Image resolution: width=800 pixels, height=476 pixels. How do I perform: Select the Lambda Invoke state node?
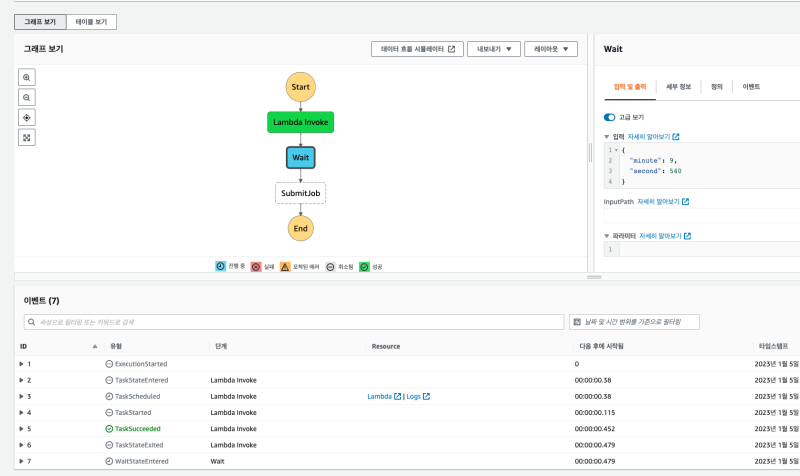click(x=300, y=122)
